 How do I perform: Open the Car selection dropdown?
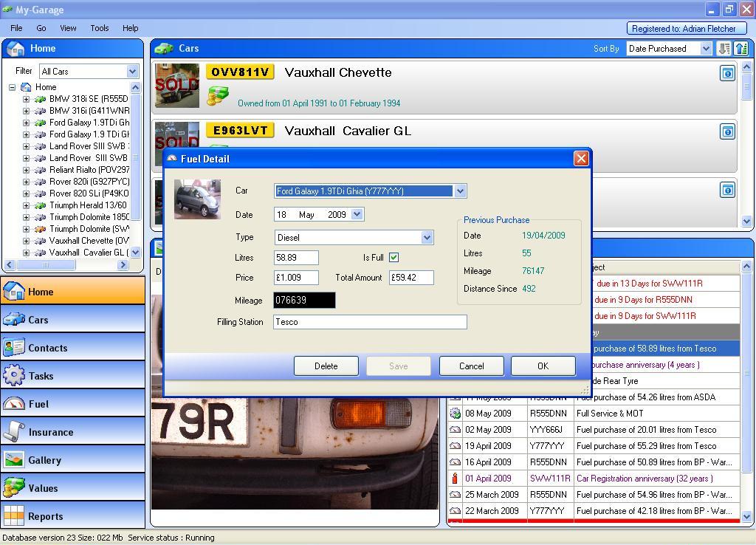(x=460, y=191)
